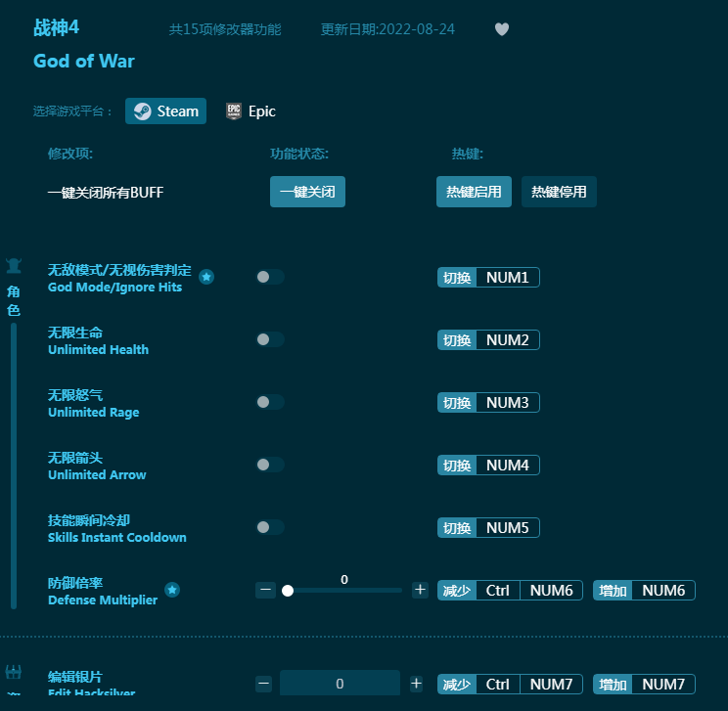
Task: Click NUM7 box in Hacksilver decrease hotkey
Action: (551, 684)
